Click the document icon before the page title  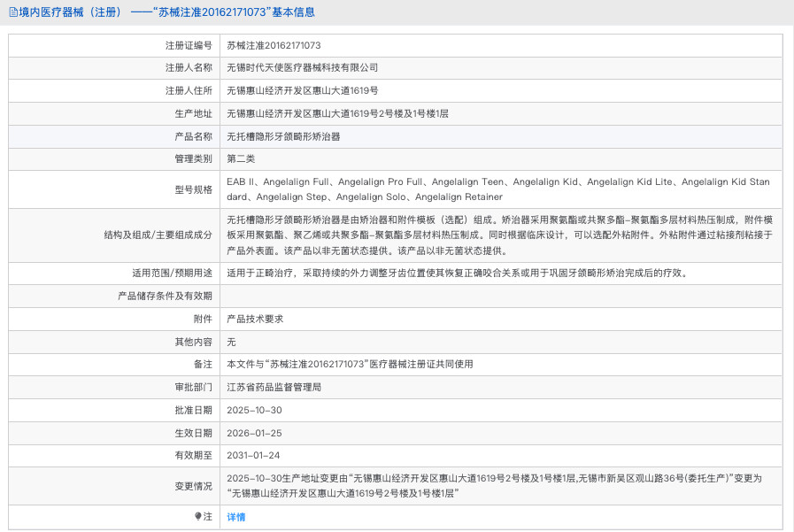pyautogui.click(x=12, y=12)
